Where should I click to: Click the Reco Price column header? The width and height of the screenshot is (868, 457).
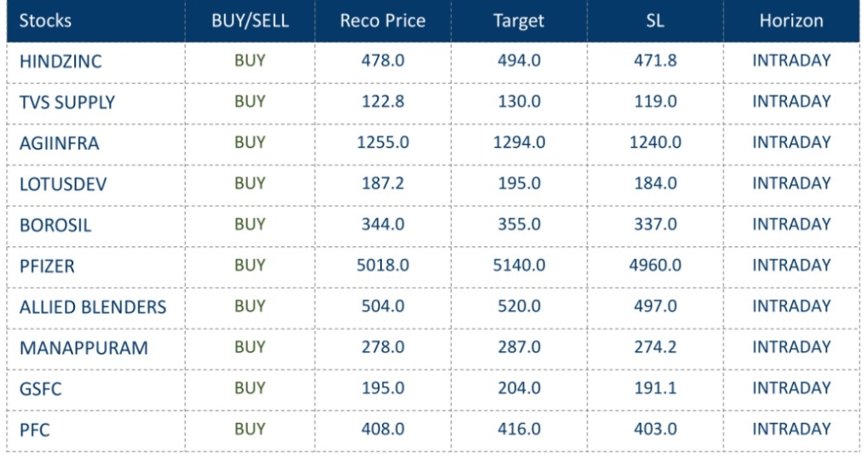click(382, 20)
